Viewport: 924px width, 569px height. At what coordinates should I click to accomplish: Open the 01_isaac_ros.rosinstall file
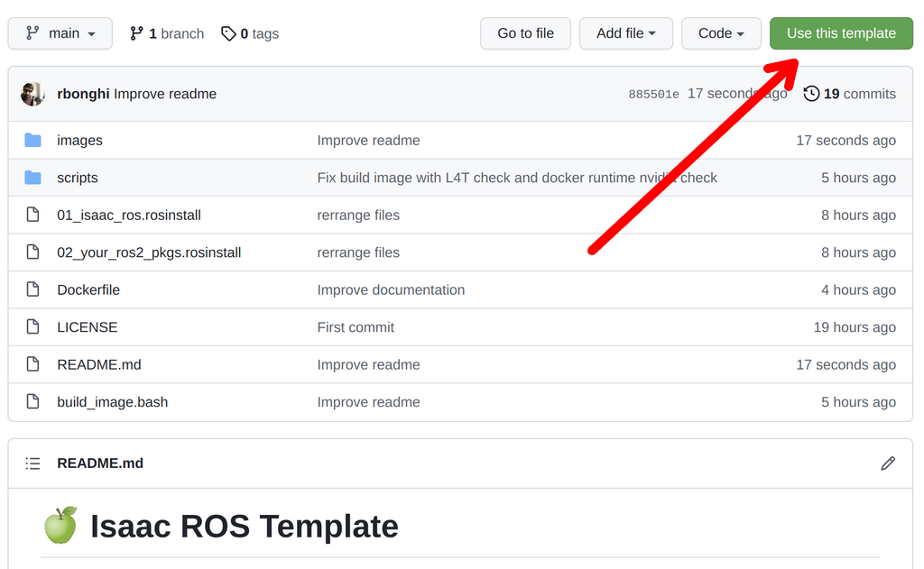129,215
